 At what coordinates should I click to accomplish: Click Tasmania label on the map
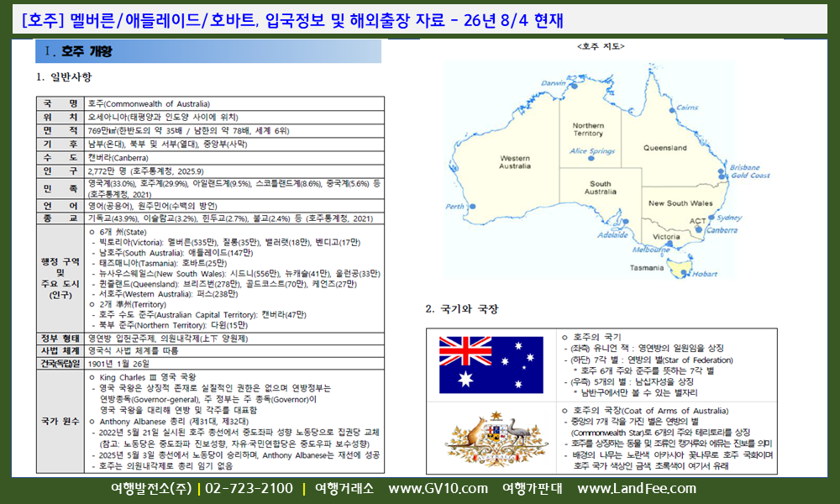[646, 268]
